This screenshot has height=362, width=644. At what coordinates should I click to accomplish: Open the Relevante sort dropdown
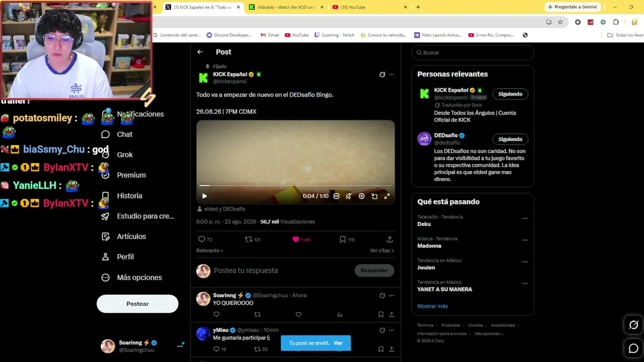210,250
